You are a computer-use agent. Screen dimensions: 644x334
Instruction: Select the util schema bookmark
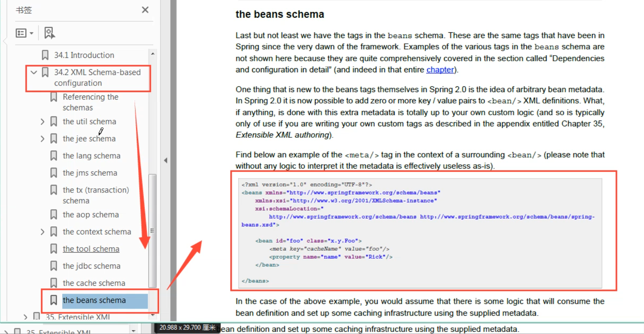pyautogui.click(x=89, y=121)
